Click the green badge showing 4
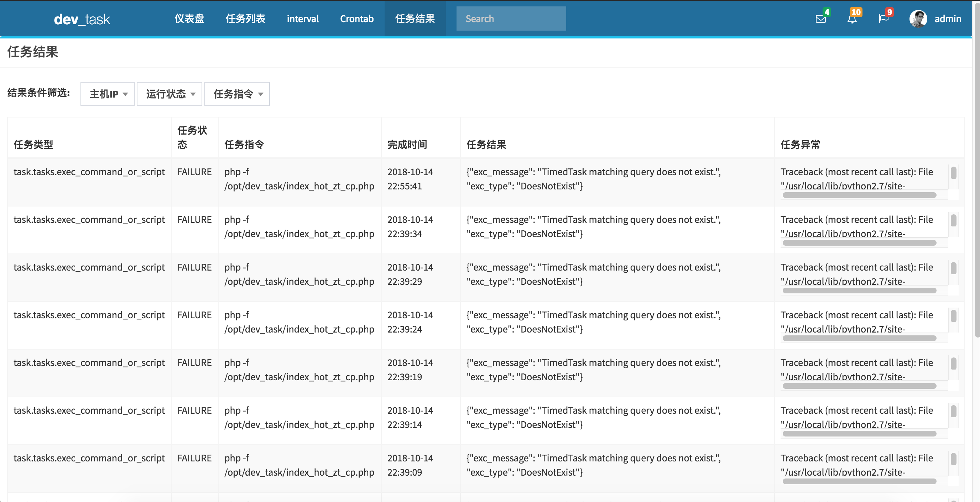 pyautogui.click(x=827, y=12)
